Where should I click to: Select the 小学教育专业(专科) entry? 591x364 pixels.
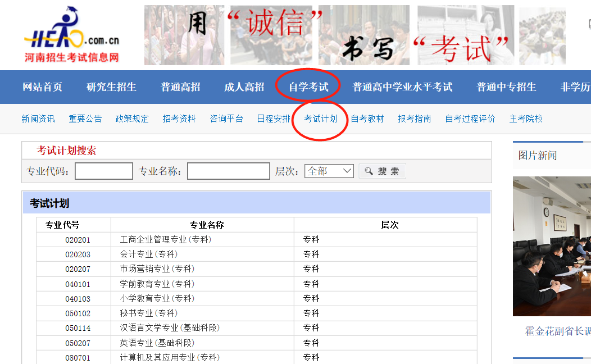[x=157, y=299]
